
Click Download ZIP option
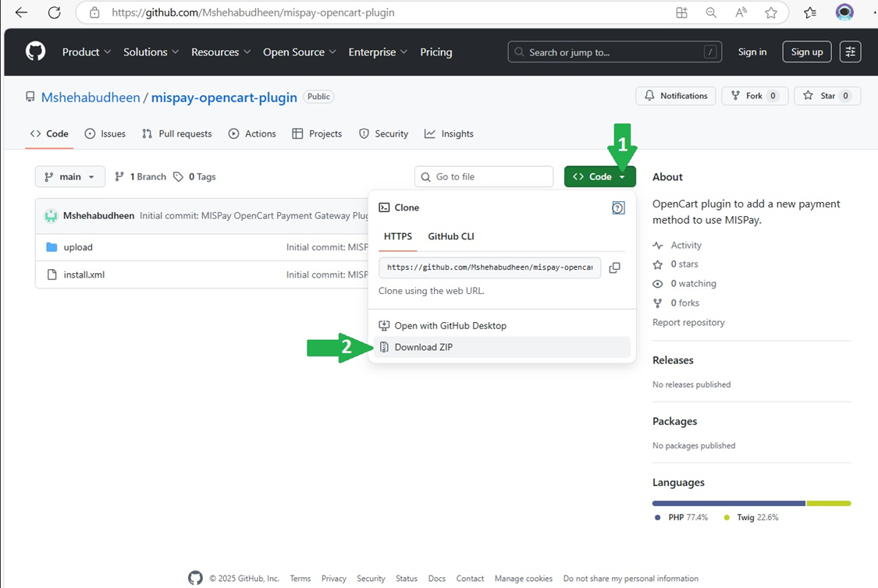(502, 348)
